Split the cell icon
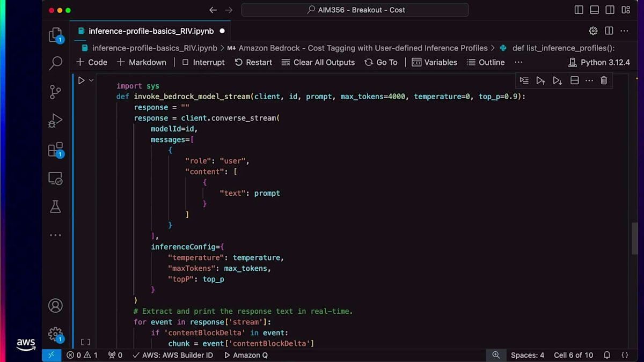This screenshot has height=362, width=644. click(574, 80)
